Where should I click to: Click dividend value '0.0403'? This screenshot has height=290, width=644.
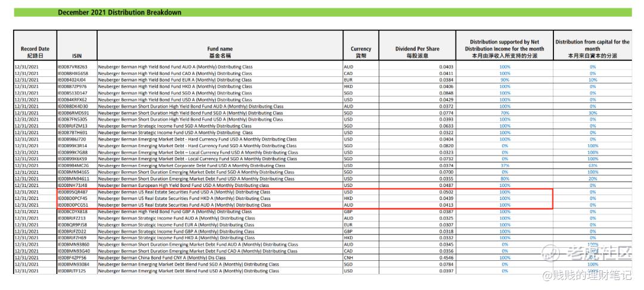point(446,67)
